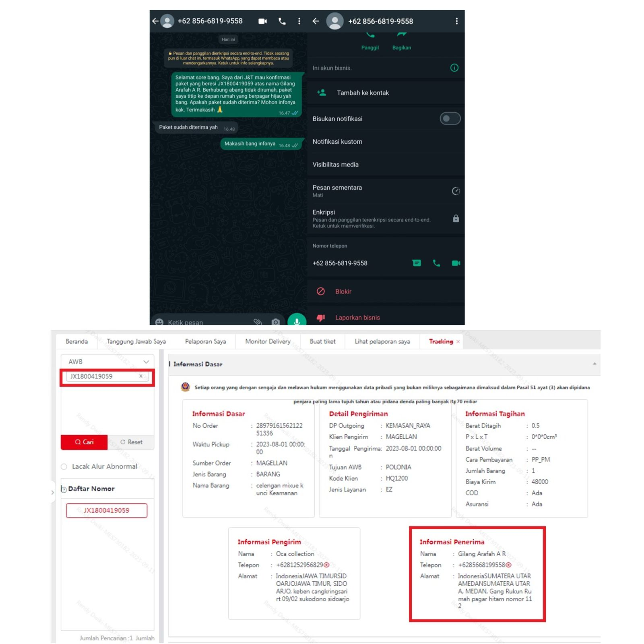Open Enkripsi verification row

pyautogui.click(x=386, y=219)
